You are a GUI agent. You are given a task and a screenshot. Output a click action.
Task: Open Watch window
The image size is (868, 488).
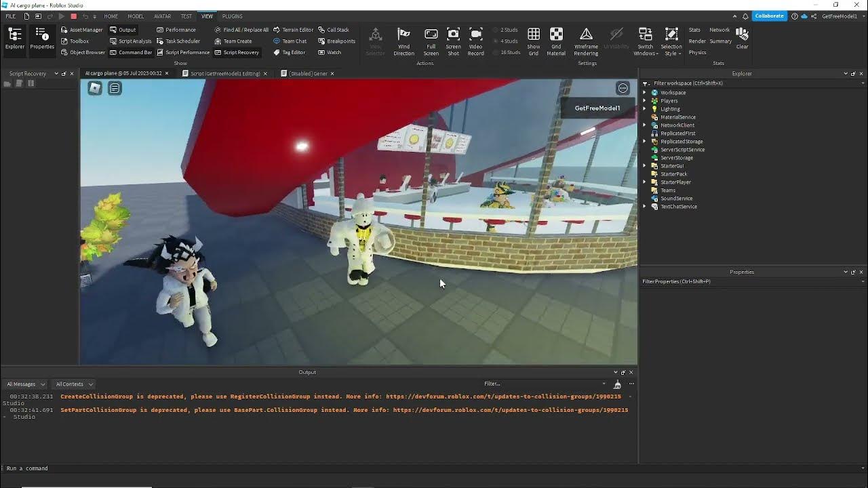(x=330, y=52)
